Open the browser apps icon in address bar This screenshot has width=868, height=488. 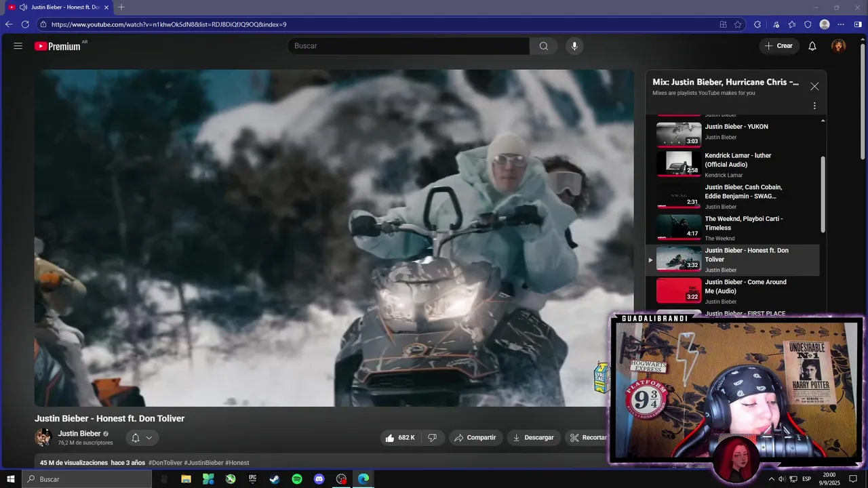coord(724,24)
